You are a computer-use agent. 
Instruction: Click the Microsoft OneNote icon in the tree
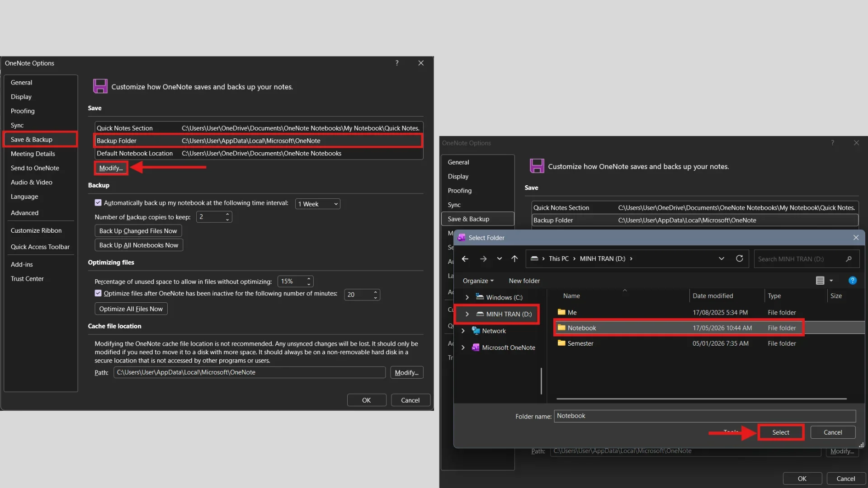click(x=476, y=347)
